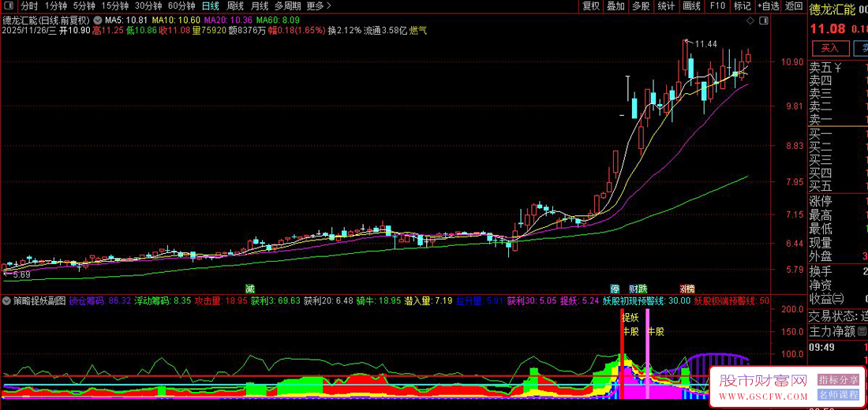Viewport: 868px width, 410px height.
Task: Click the MA60 value label
Action: click(277, 20)
